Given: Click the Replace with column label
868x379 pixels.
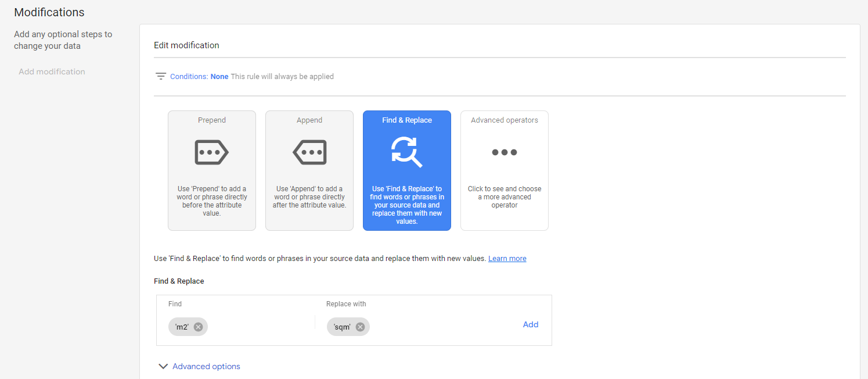Looking at the screenshot, I should point(346,304).
